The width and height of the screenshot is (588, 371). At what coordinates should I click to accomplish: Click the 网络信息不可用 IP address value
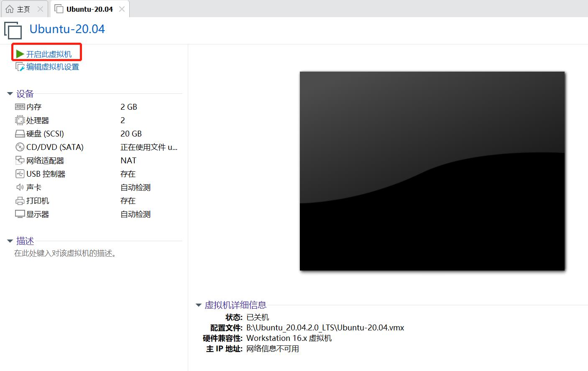[x=273, y=348]
